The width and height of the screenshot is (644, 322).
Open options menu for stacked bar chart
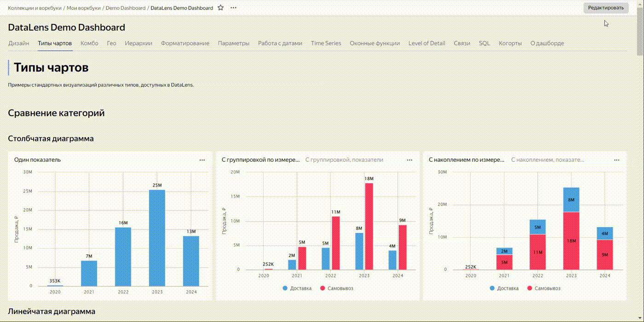pyautogui.click(x=616, y=160)
